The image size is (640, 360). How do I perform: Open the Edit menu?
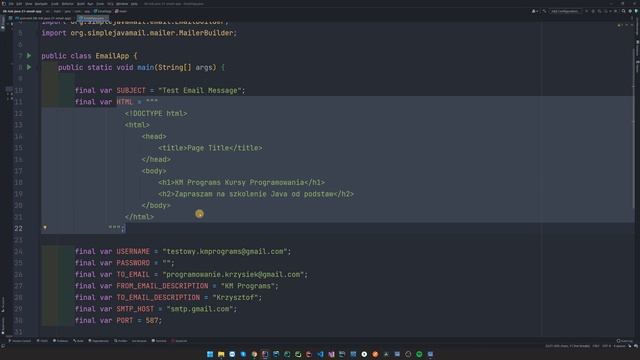[x=19, y=4]
